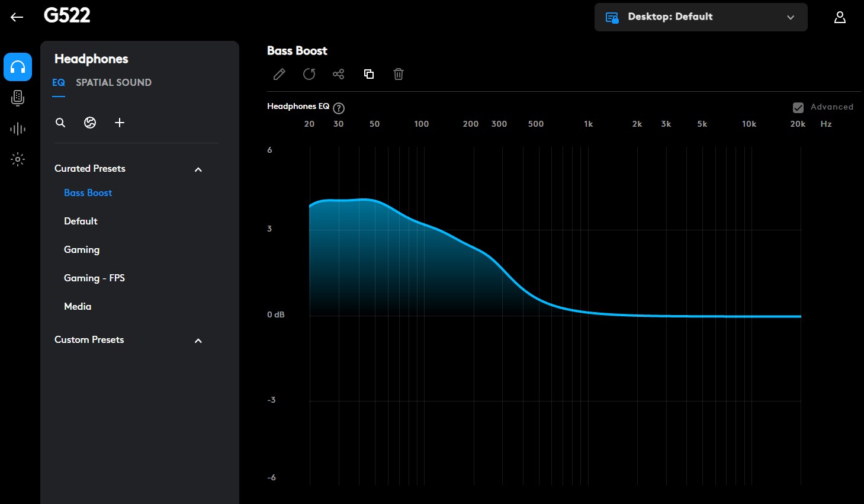Click the 0 dB axis label
This screenshot has width=864, height=504.
275,314
